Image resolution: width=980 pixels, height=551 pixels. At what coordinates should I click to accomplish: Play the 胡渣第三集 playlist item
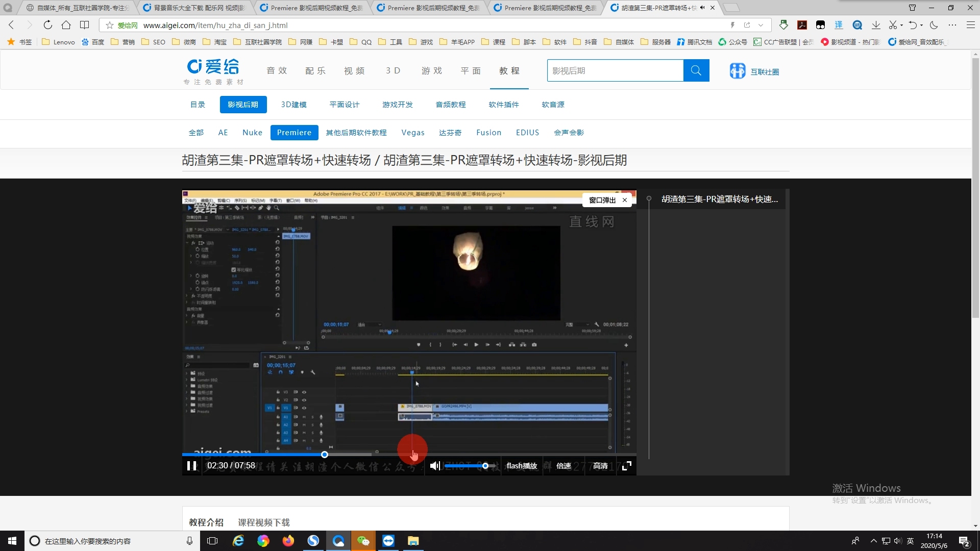(719, 199)
